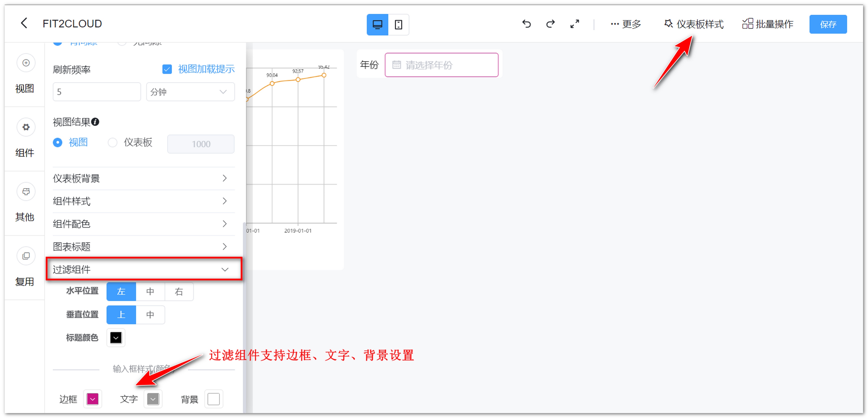This screenshot has height=418, width=868.
Task: Click the undo arrow icon
Action: [526, 24]
